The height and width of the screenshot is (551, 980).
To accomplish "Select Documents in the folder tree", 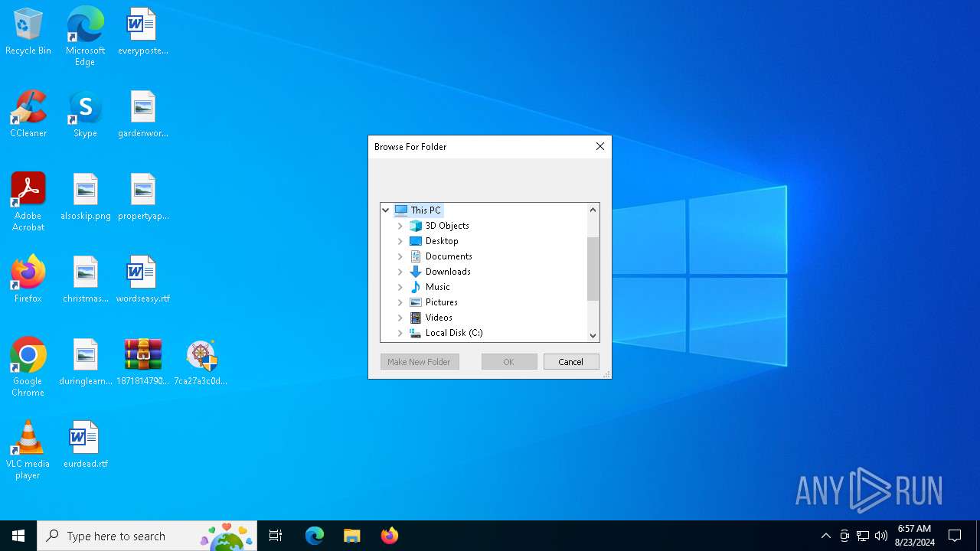I will (x=441, y=256).
